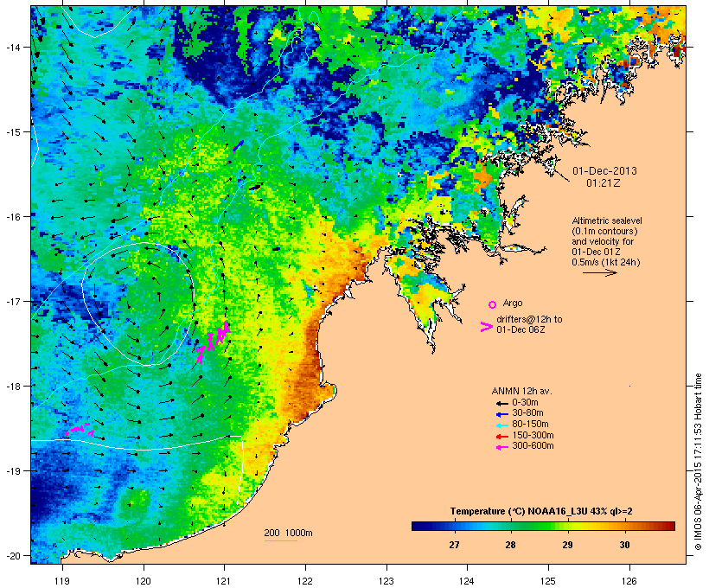This screenshot has height=588, width=709.
Task: Click the -17 latitude axis label
Action: click(12, 302)
